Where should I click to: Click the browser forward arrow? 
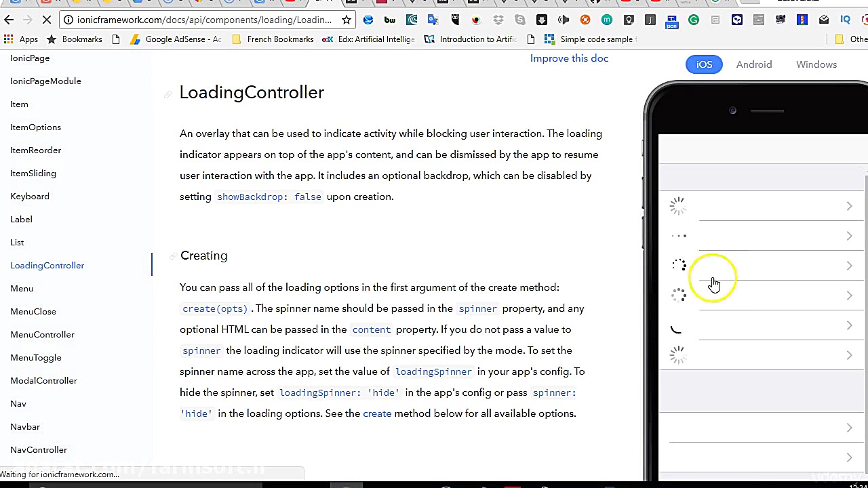[28, 20]
